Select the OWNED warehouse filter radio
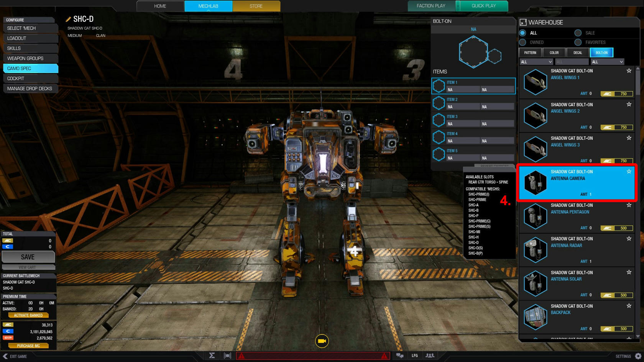The width and height of the screenshot is (644, 362). coord(522,42)
